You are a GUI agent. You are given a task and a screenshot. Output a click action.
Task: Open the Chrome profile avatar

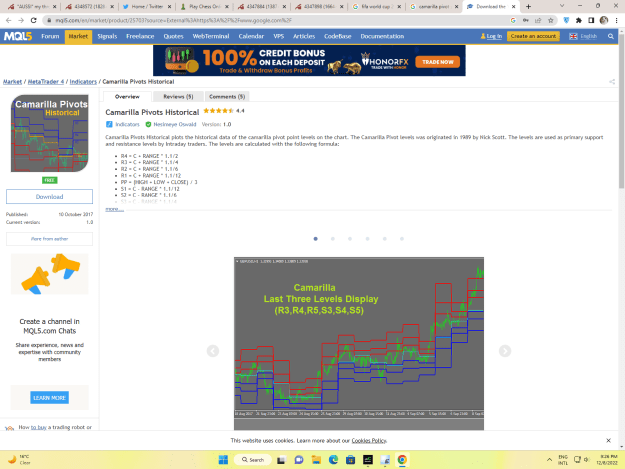(604, 20)
